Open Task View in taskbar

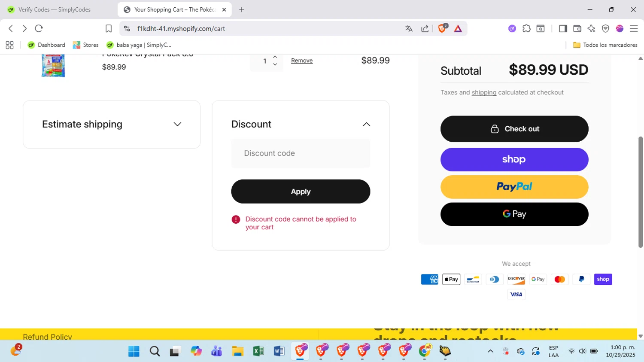pyautogui.click(x=175, y=352)
